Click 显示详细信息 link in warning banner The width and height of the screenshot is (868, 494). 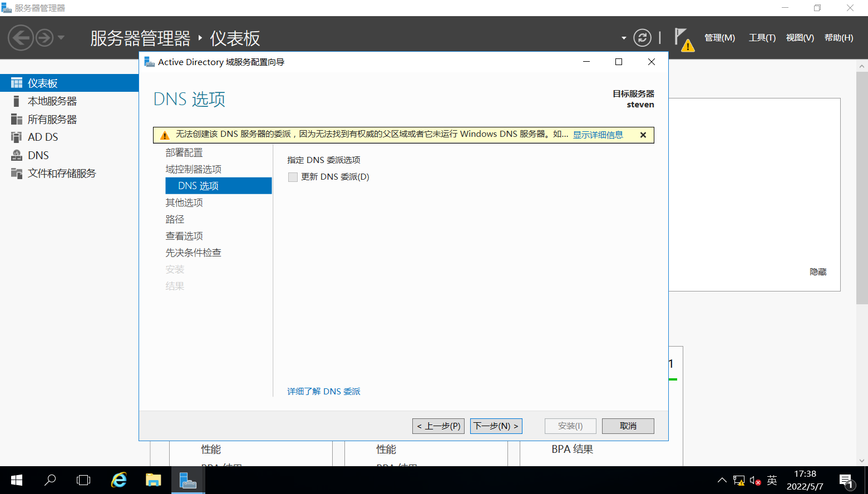pos(598,135)
